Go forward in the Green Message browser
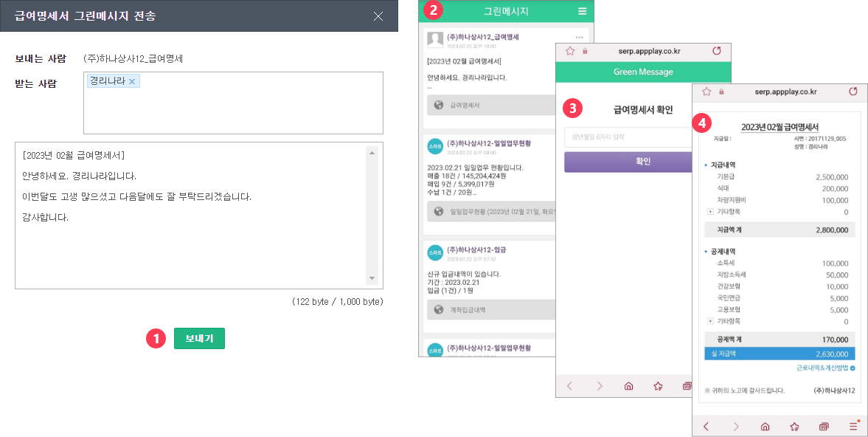Viewport: 868px width, 437px height. [x=600, y=386]
